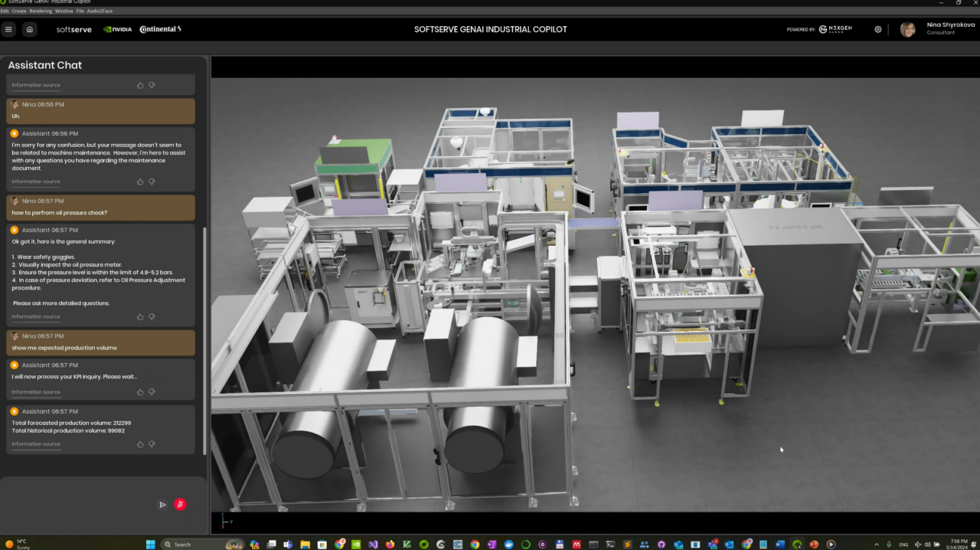This screenshot has height=550, width=980.
Task: Dislike the KPI inquiry 'Please wait' message
Action: [152, 392]
